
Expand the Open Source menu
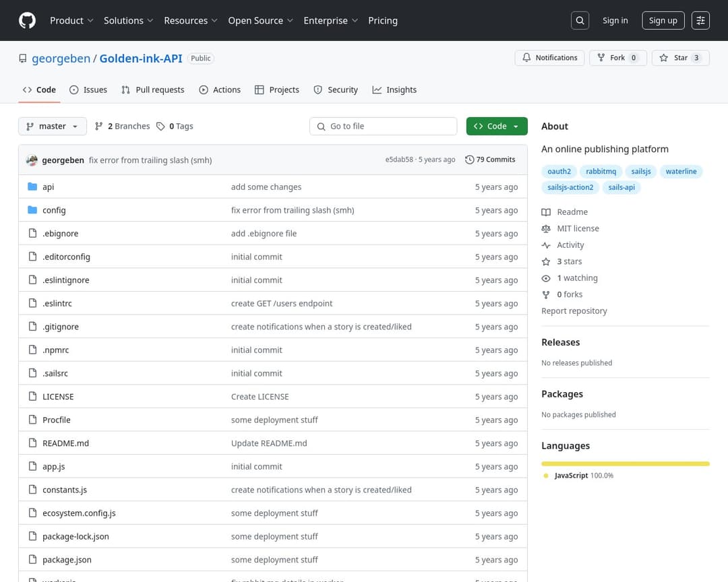(x=260, y=20)
